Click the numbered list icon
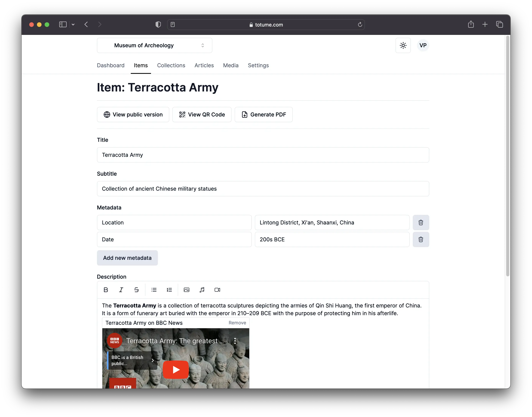This screenshot has height=417, width=532. (x=169, y=290)
